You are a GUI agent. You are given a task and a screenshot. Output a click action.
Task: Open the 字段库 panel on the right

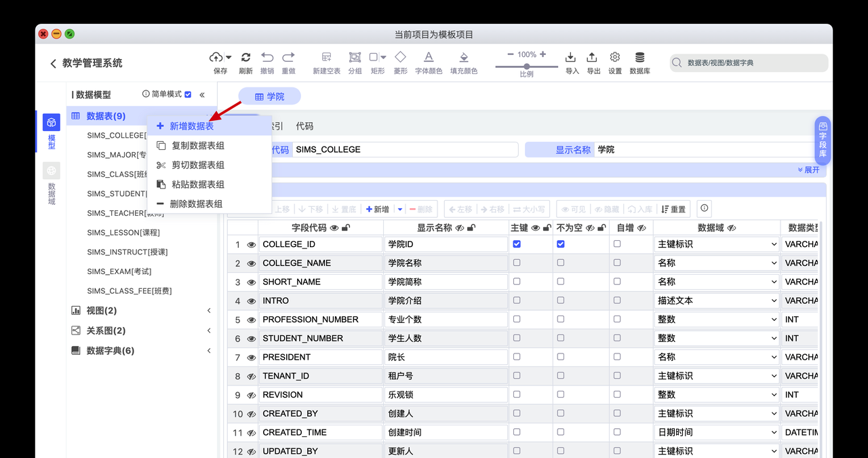(821, 141)
